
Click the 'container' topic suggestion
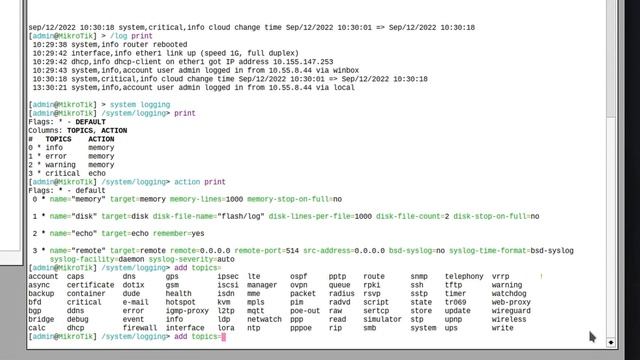point(86,293)
